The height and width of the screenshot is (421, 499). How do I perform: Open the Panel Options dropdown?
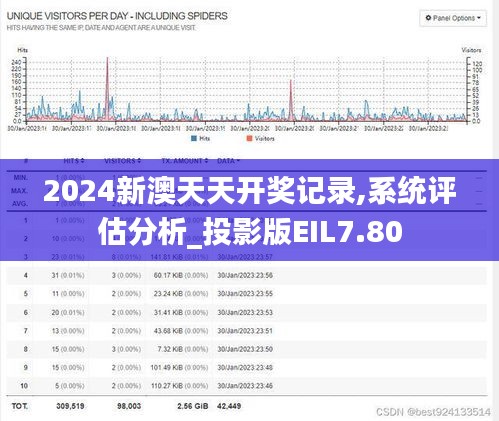point(453,18)
